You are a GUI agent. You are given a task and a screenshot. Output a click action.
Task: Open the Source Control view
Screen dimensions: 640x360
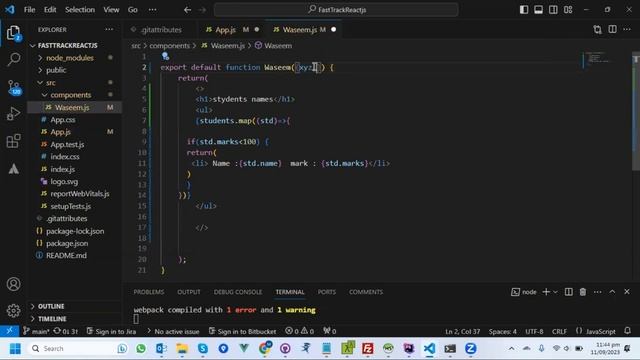tap(13, 87)
